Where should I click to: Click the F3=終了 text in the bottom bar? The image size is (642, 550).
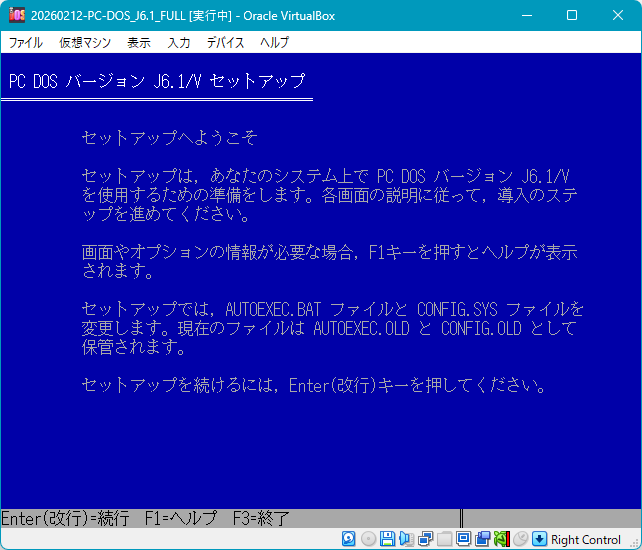(x=261, y=518)
